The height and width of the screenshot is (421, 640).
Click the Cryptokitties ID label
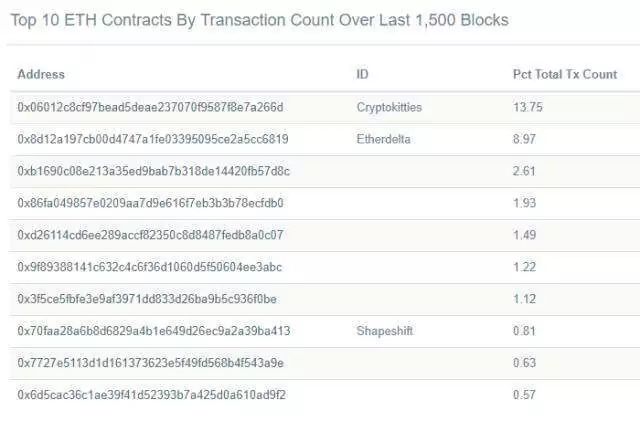point(389,107)
